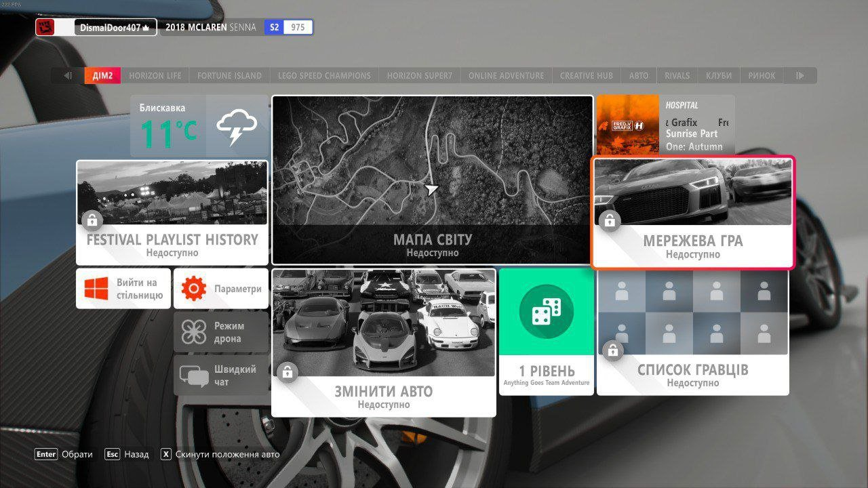Switch to CREATIVE HUB tab
This screenshot has width=868, height=488.
[587, 76]
